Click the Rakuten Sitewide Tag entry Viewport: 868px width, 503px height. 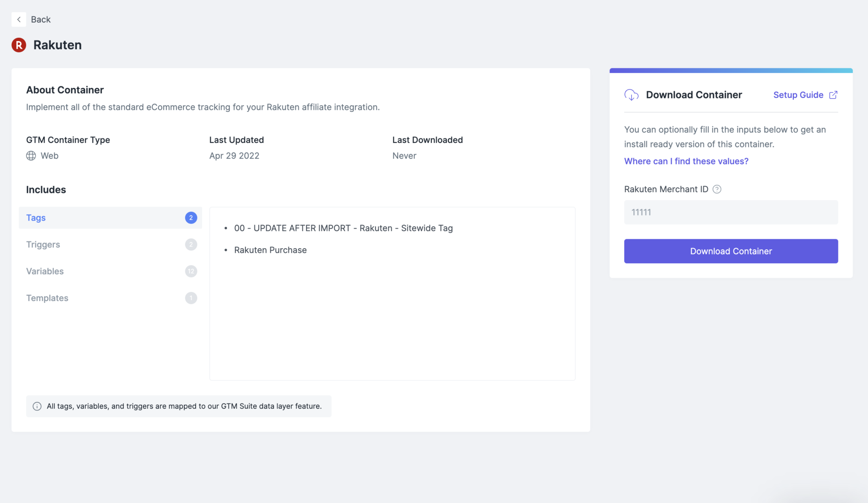(x=343, y=228)
